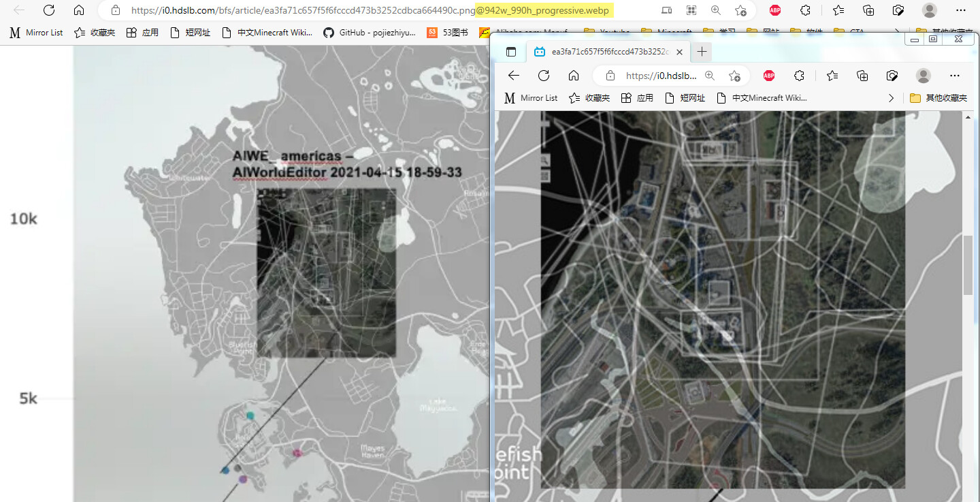Open the Extensions puzzle icon in the front window

click(x=800, y=76)
